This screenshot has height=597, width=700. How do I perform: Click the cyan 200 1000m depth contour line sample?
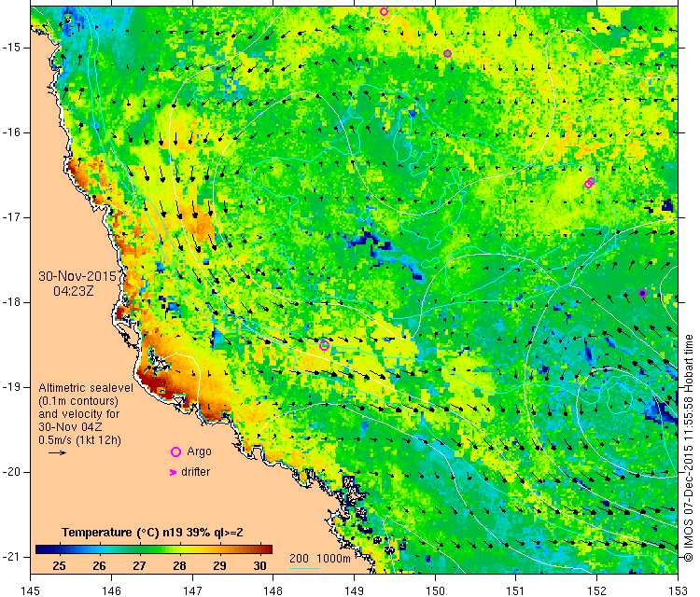coord(304,568)
